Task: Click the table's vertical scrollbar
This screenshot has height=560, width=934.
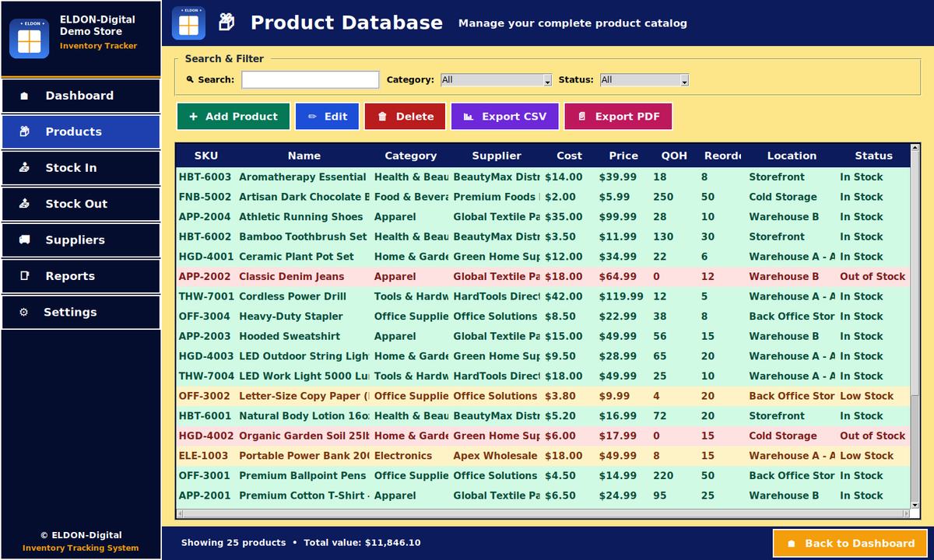Action: [x=915, y=327]
